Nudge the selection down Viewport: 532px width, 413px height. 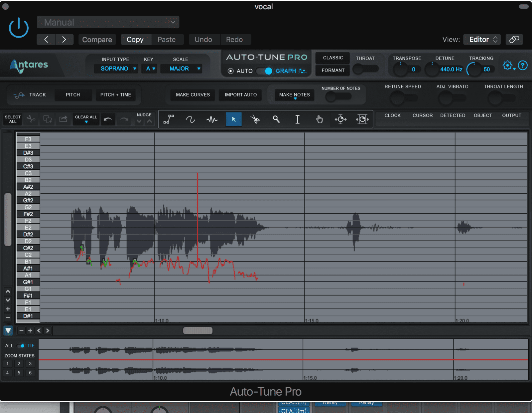[139, 121]
